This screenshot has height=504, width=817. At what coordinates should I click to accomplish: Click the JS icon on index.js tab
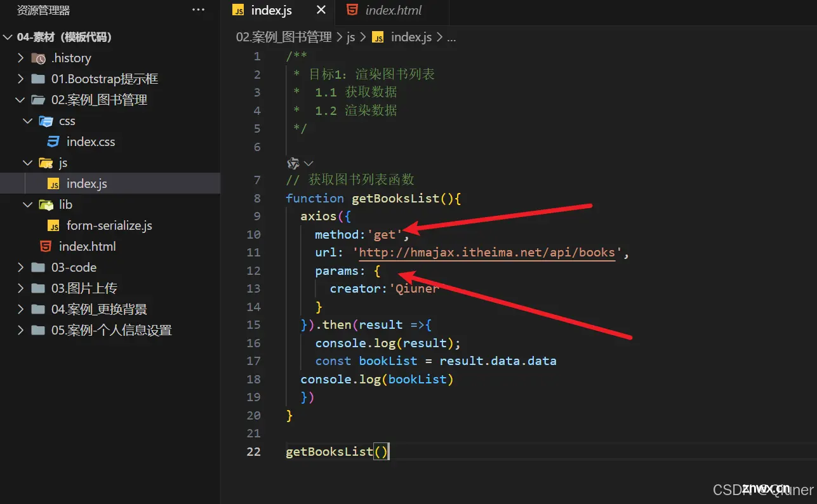pyautogui.click(x=239, y=10)
